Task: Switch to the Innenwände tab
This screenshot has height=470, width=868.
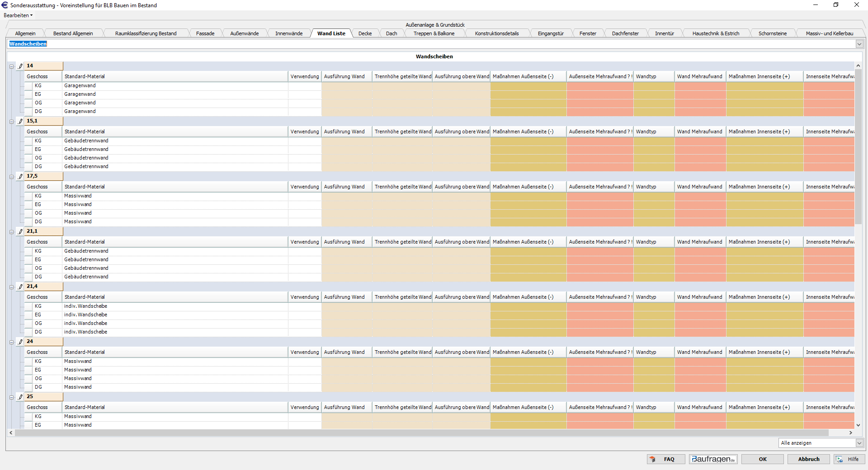Action: pos(289,33)
